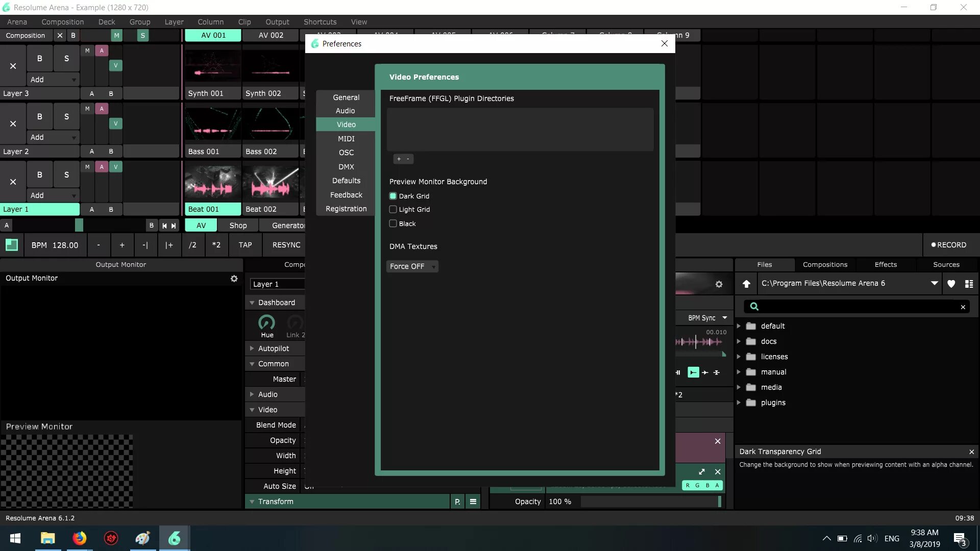Viewport: 980px width, 551px height.
Task: Jump to previous column in deck
Action: (164, 226)
